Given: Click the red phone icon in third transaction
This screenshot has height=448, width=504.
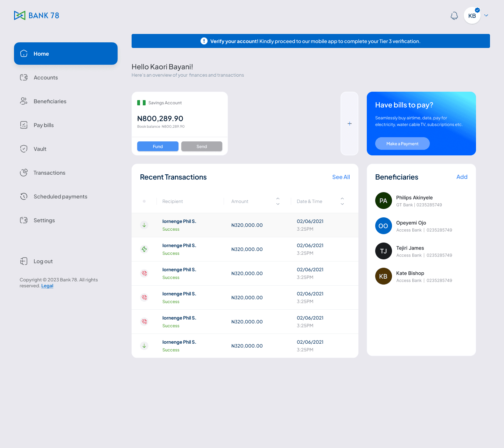Looking at the screenshot, I should point(144,273).
